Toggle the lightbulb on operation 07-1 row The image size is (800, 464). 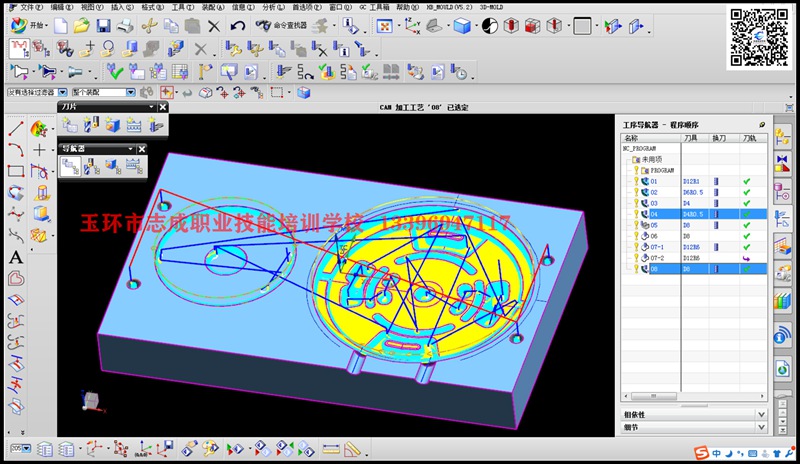pos(636,247)
